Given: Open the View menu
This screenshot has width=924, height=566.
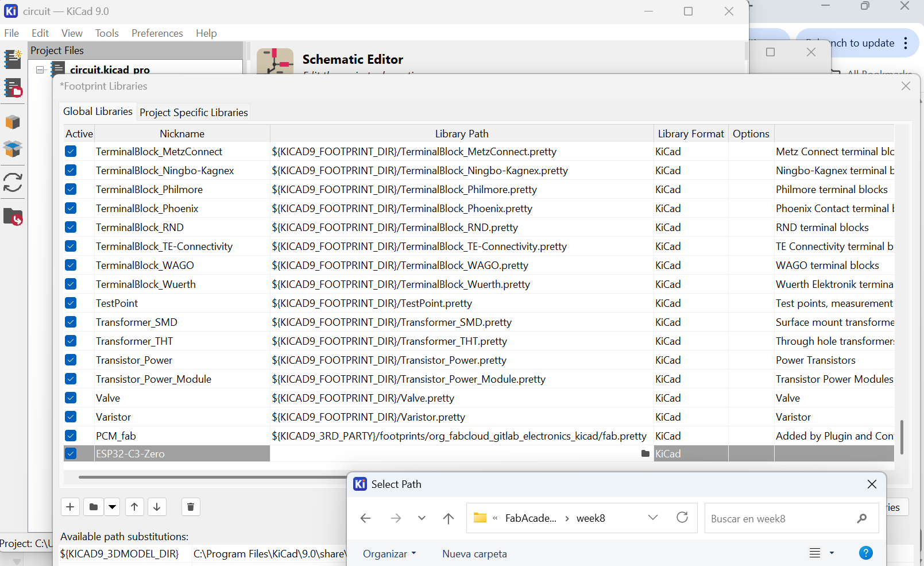Looking at the screenshot, I should 72,33.
